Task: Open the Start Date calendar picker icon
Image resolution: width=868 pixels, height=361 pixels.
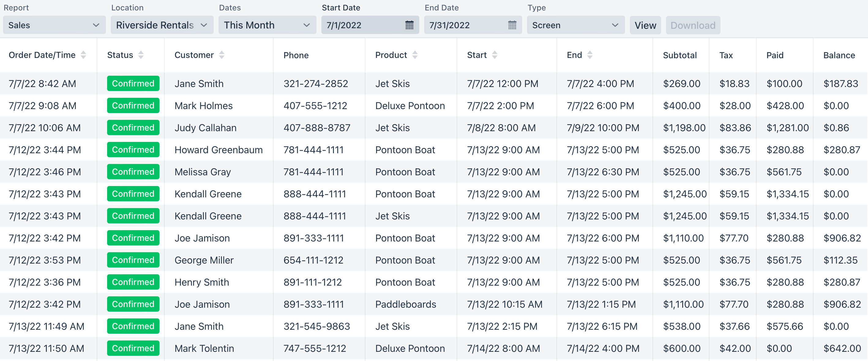Action: click(x=409, y=25)
